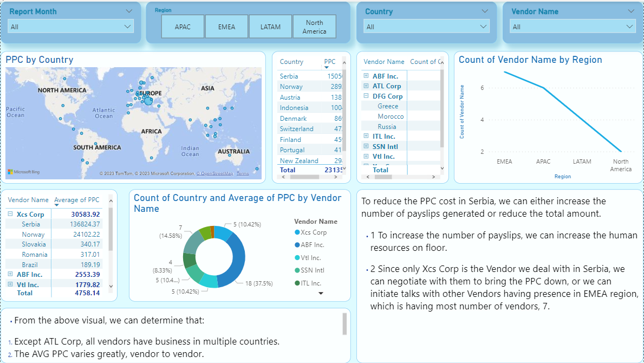Expand the SSN Intl vendor row
Viewport: 644px width, 363px height.
[367, 146]
